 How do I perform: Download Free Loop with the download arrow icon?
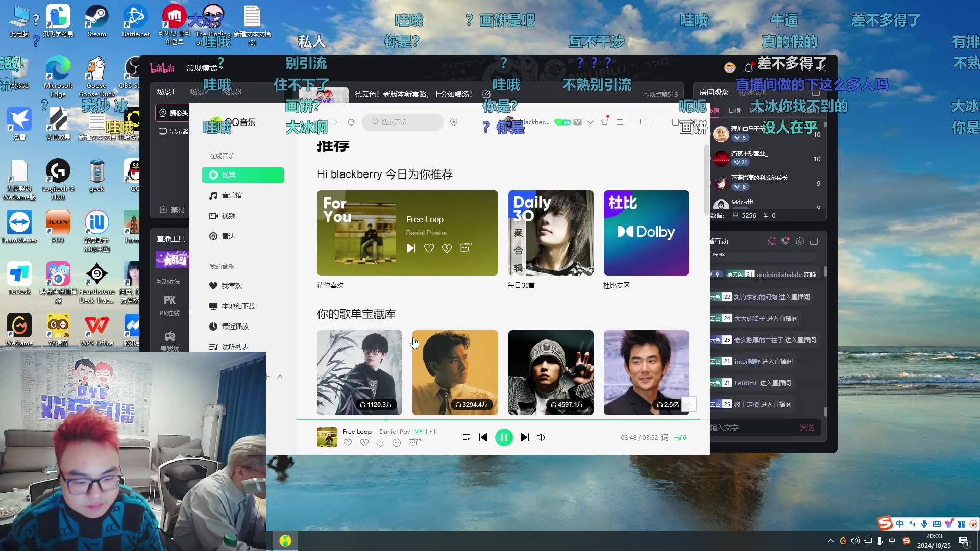pyautogui.click(x=380, y=443)
